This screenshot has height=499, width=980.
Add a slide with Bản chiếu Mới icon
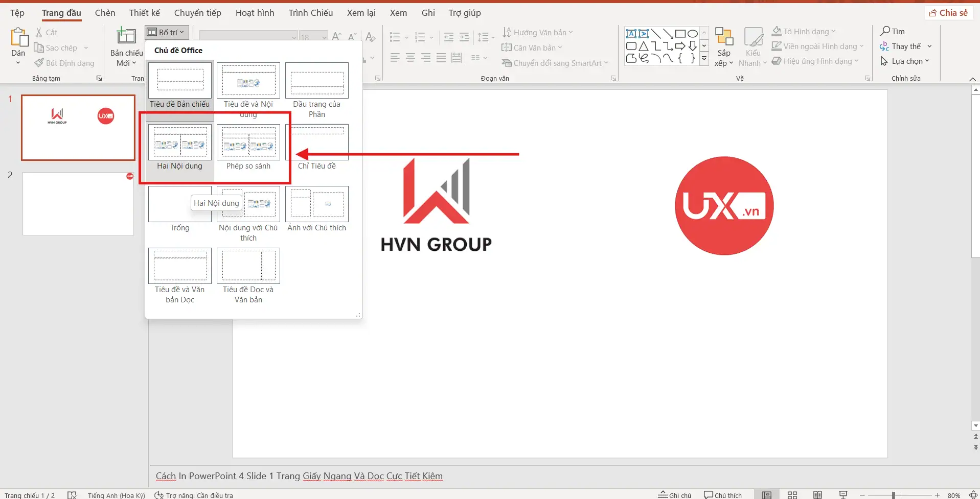tap(126, 37)
